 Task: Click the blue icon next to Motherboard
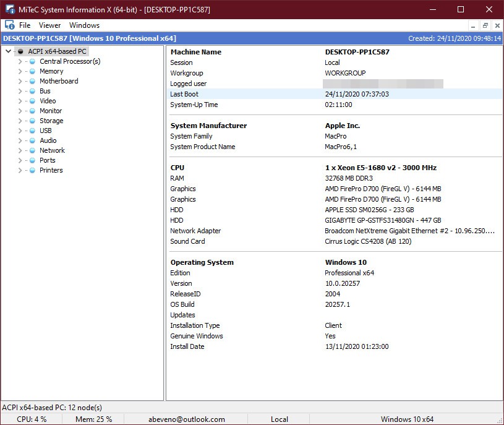click(x=32, y=81)
